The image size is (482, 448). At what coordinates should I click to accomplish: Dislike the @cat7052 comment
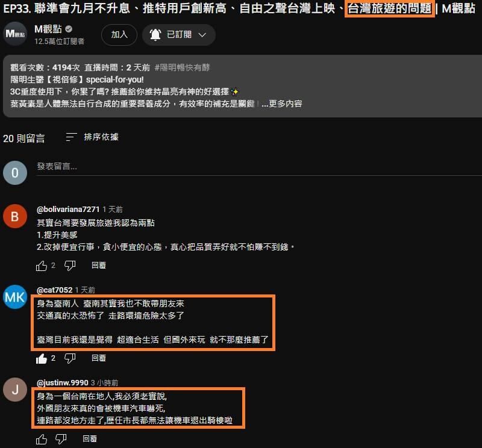point(70,358)
